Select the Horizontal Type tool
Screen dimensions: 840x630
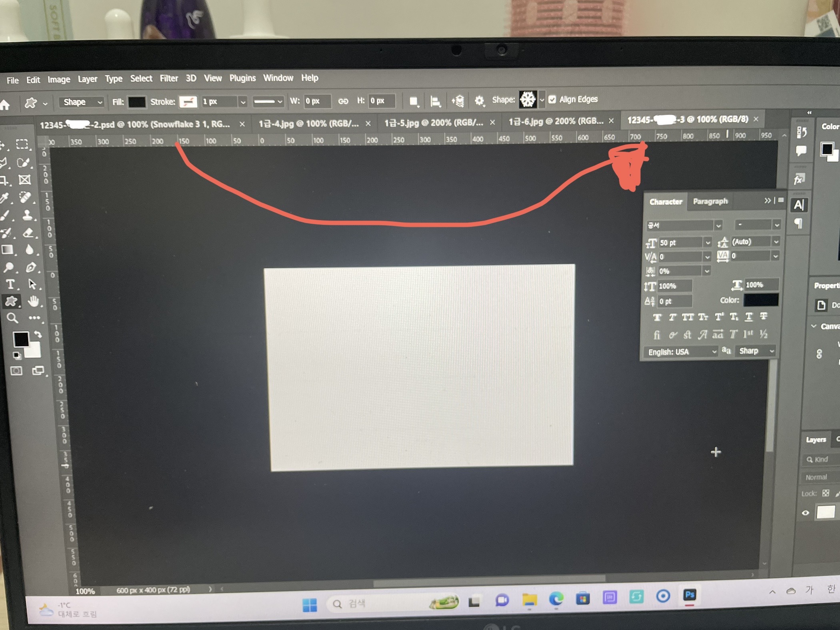(x=11, y=284)
